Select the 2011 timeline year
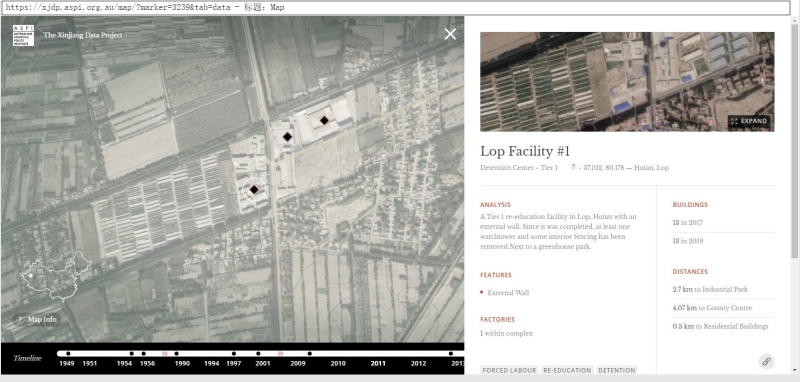The image size is (800, 382). pyautogui.click(x=378, y=363)
